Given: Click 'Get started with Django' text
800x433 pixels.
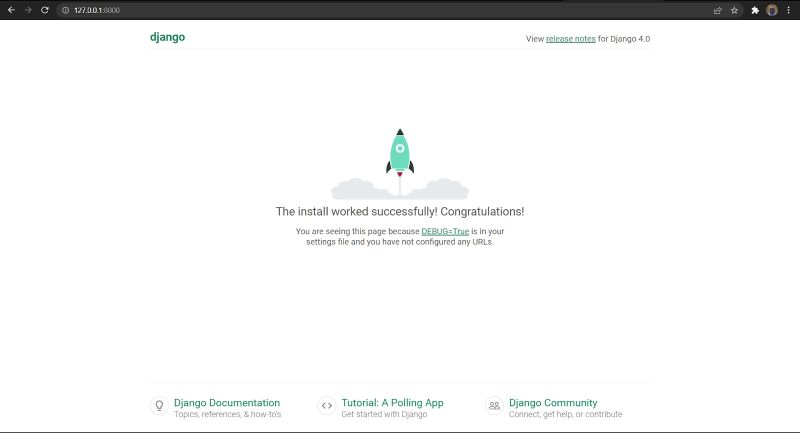Looking at the screenshot, I should click(384, 415).
